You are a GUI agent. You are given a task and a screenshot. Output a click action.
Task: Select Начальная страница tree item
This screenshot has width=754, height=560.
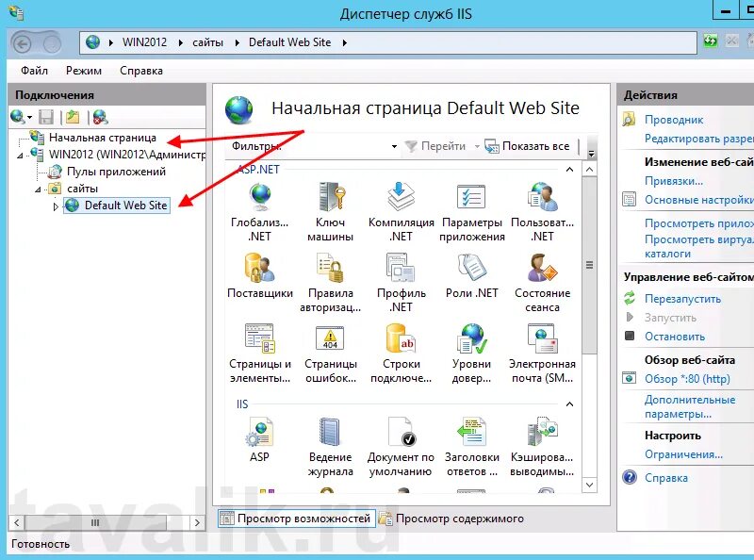tap(103, 138)
